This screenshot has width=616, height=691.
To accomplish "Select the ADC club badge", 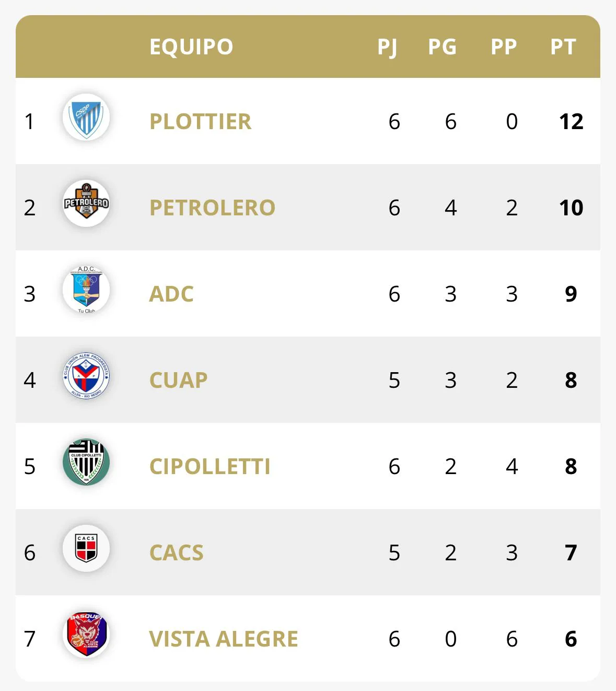I will click(x=86, y=290).
